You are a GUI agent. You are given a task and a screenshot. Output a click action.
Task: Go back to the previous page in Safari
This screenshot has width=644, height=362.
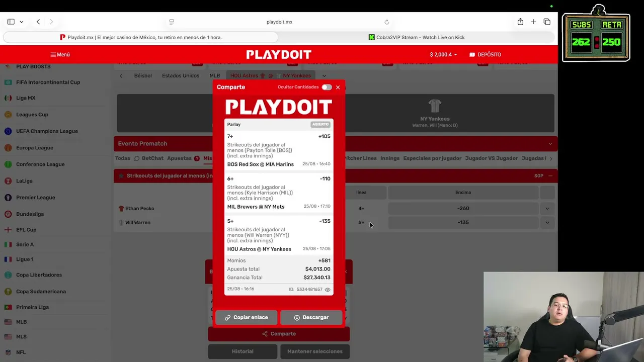point(38,22)
